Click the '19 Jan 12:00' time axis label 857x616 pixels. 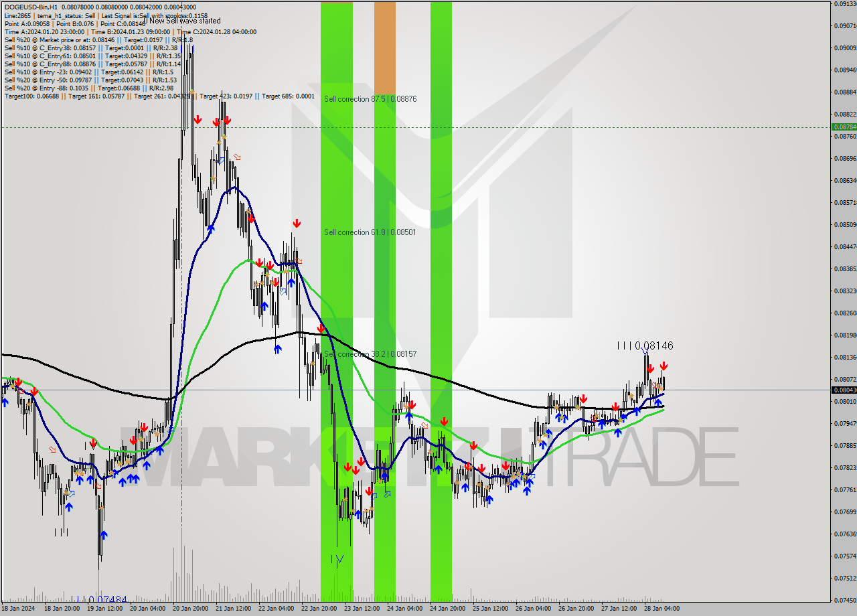pos(104,609)
